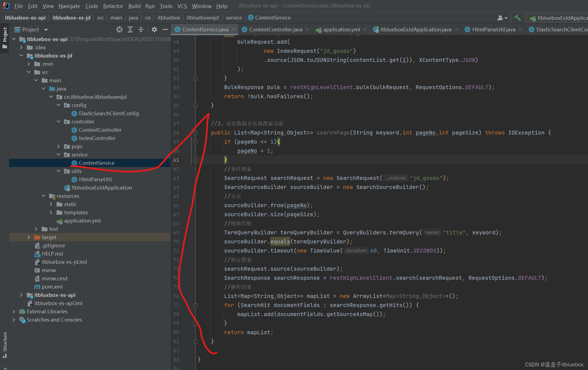Close the HtmlParseUtil.java tab
The width and height of the screenshot is (588, 370).
[520, 29]
